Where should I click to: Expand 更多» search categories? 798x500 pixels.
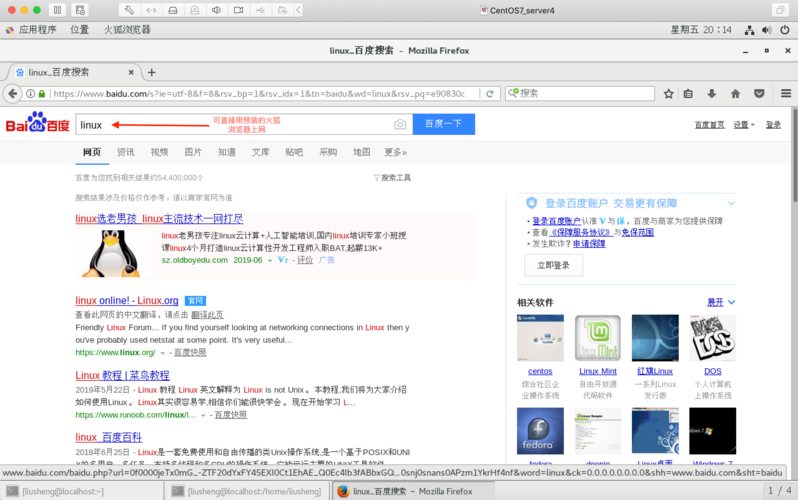395,152
